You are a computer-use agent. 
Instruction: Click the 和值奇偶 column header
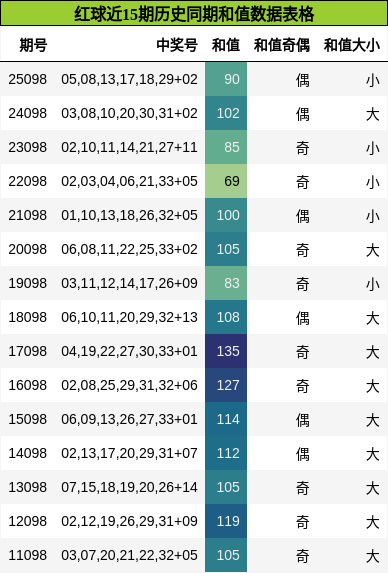click(282, 45)
